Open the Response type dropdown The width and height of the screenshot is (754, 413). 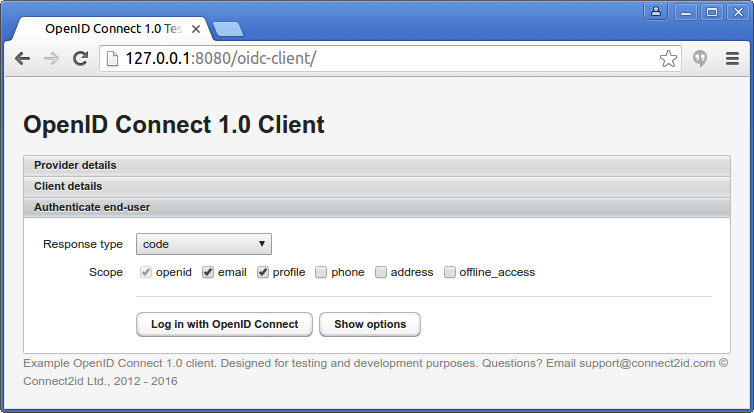(204, 244)
